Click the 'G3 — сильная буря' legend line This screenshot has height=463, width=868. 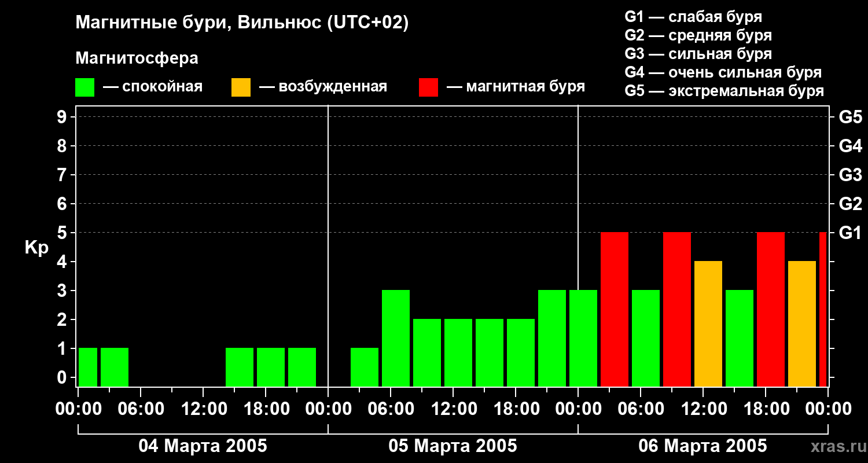point(698,54)
